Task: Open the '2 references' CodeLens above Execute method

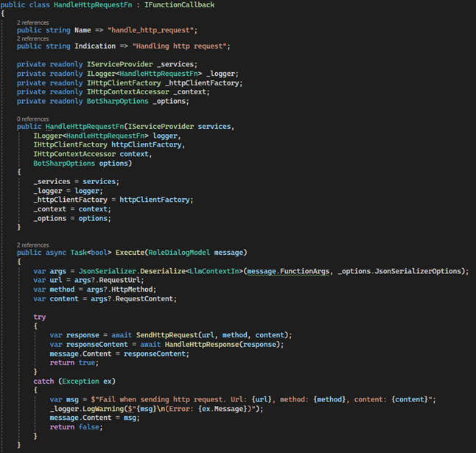Action: tap(32, 245)
